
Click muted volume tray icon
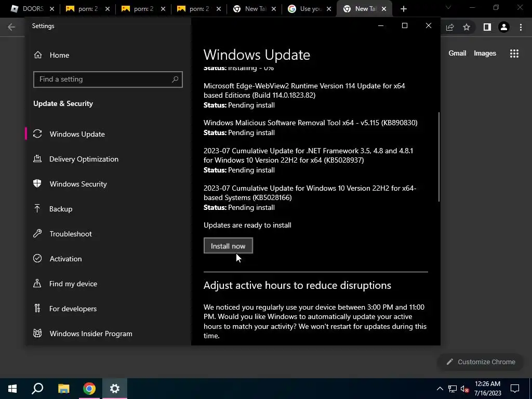pyautogui.click(x=464, y=389)
